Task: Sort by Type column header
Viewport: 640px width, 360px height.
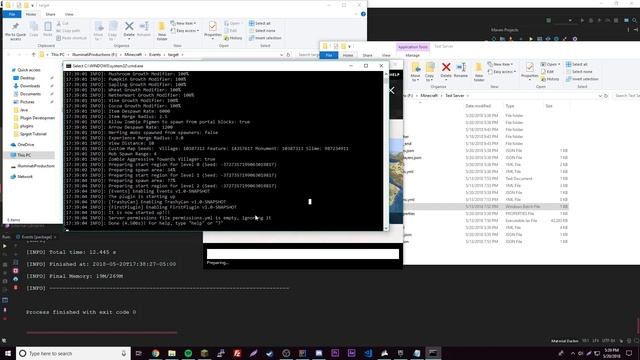Action: tap(510, 106)
